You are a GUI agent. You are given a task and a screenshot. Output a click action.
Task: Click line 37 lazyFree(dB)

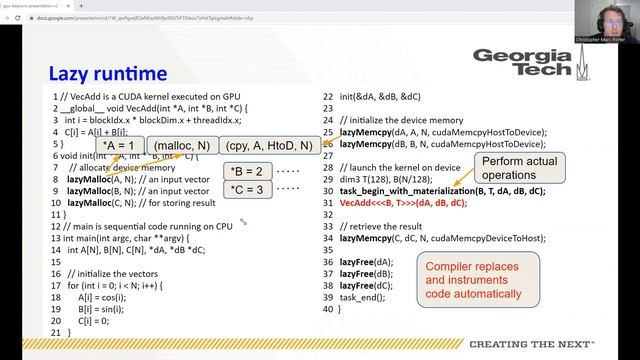click(366, 274)
